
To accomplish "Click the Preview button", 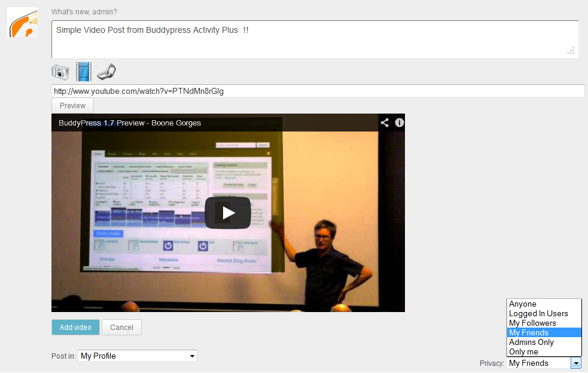I will click(72, 106).
